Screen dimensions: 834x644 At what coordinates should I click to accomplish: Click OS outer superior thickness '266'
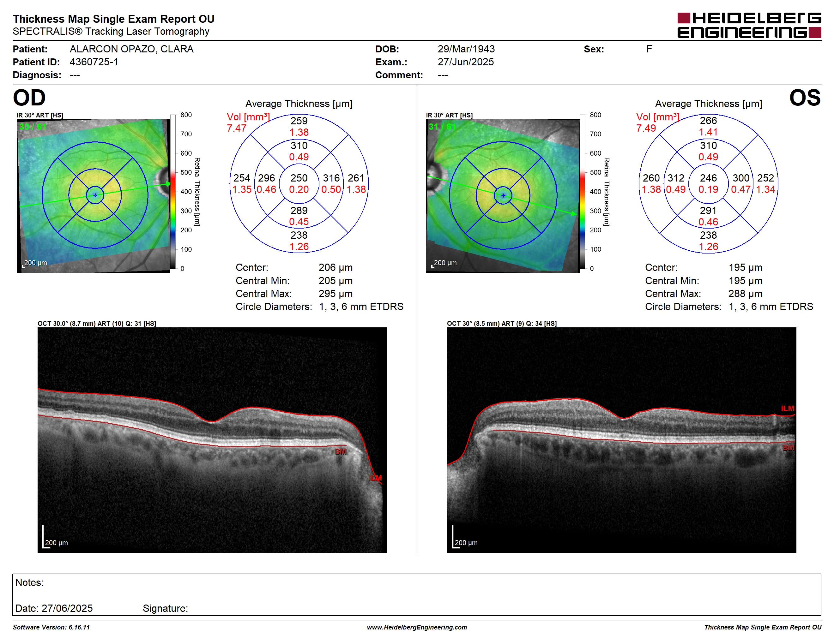tap(708, 121)
